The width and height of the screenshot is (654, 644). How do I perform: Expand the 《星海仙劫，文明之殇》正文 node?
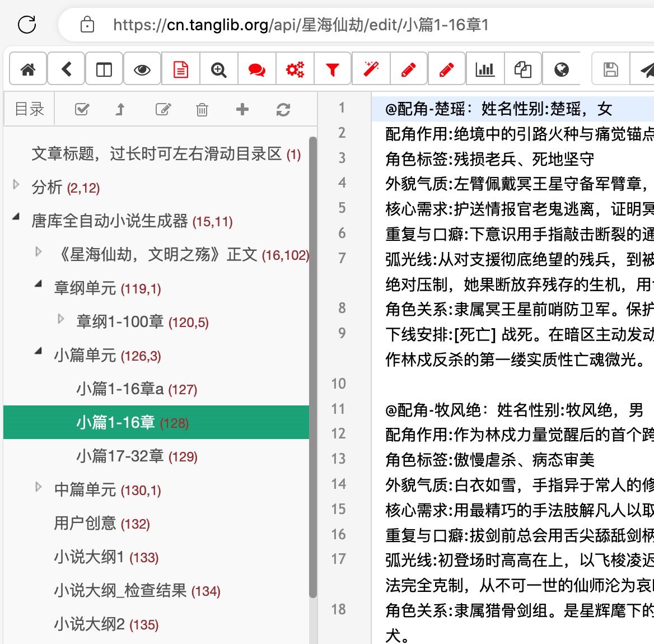coord(39,251)
